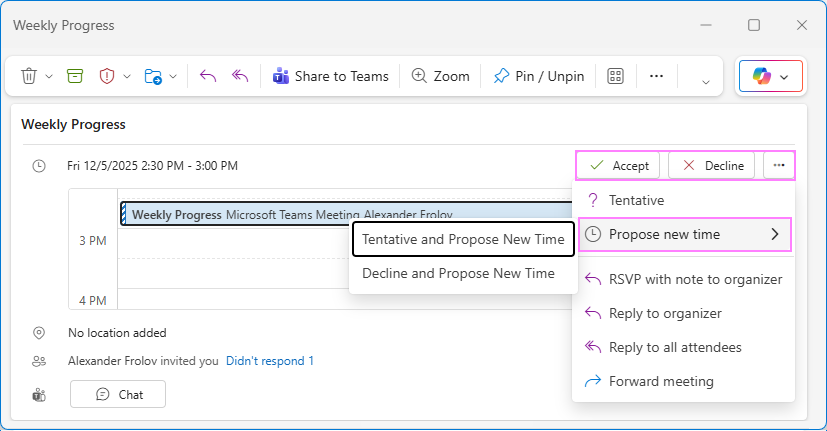
Task: Accept the meeting invitation
Action: click(619, 166)
